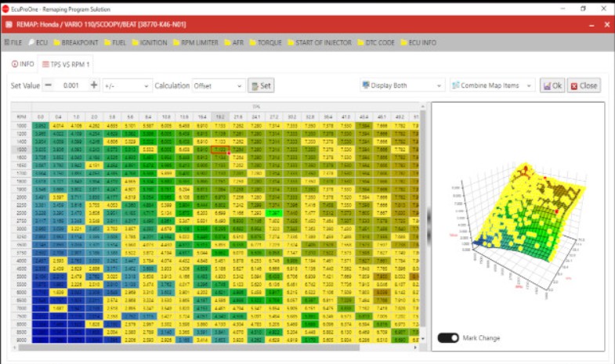
Task: Open the ECU INFO menu
Action: tap(418, 42)
